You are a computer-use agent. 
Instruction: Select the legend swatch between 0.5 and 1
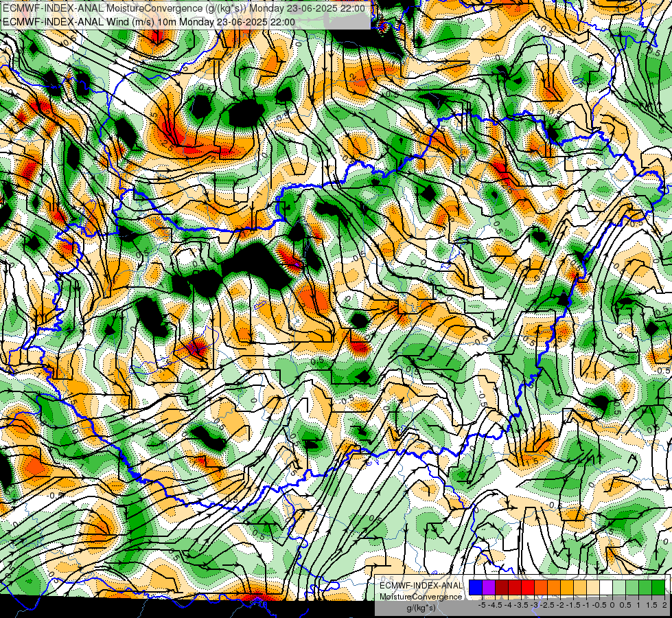(x=632, y=587)
